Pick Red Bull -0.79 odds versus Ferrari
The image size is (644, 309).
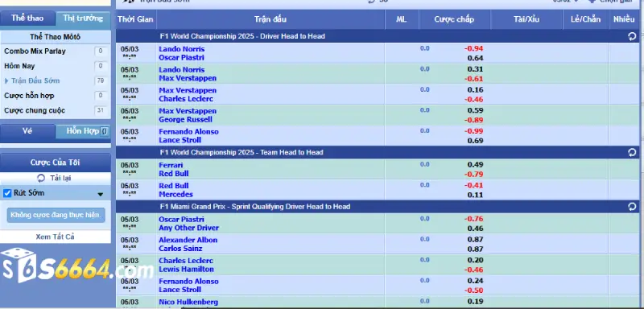click(x=474, y=175)
